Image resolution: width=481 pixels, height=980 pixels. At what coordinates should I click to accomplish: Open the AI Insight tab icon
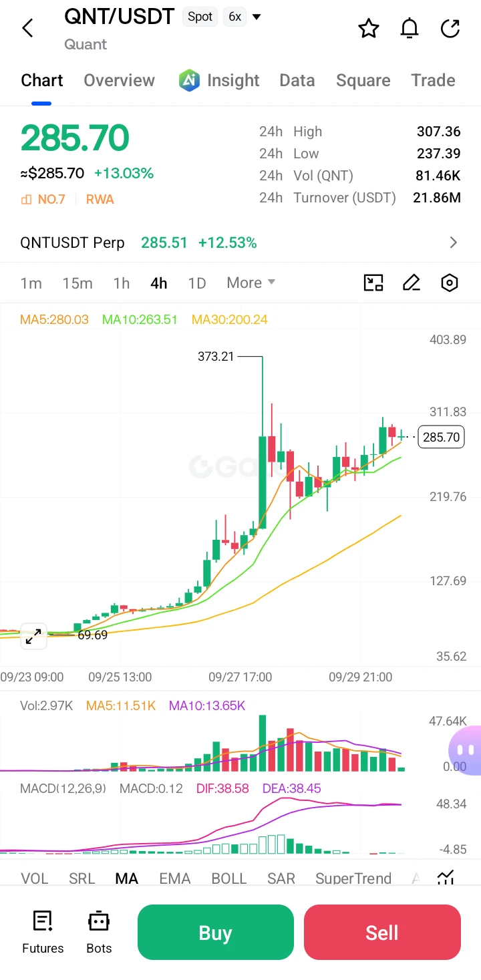coord(189,80)
